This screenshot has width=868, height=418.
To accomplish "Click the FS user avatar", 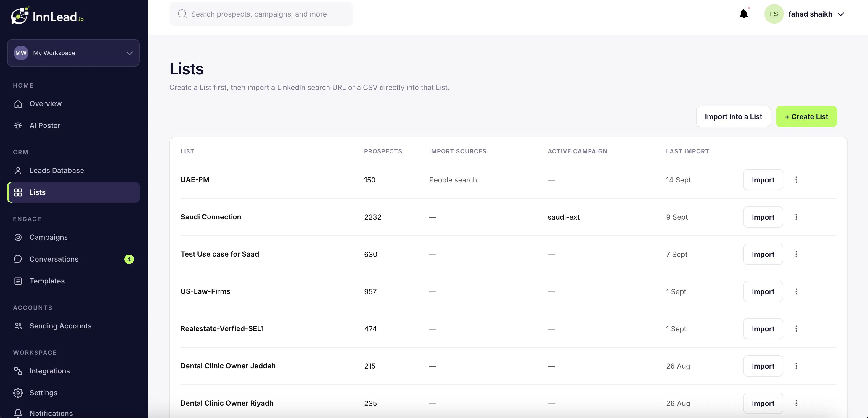I will [774, 14].
